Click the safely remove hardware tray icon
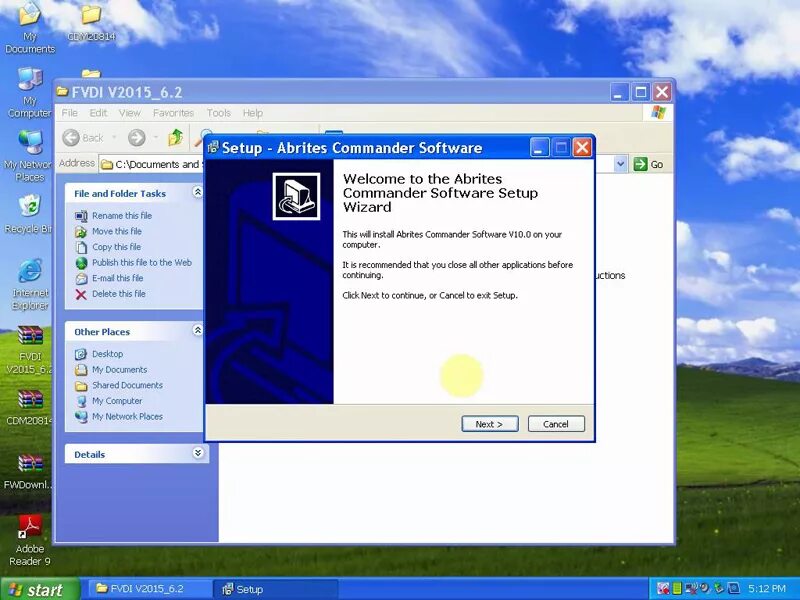Image resolution: width=800 pixels, height=600 pixels. (x=719, y=588)
